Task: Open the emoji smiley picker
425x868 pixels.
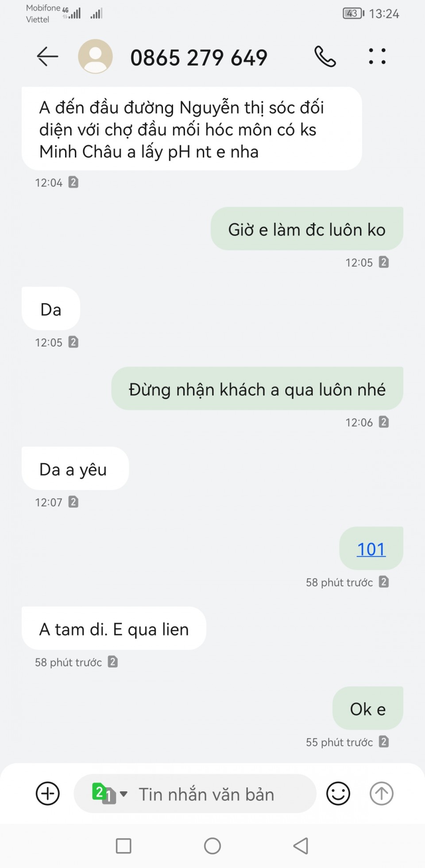Action: point(338,793)
